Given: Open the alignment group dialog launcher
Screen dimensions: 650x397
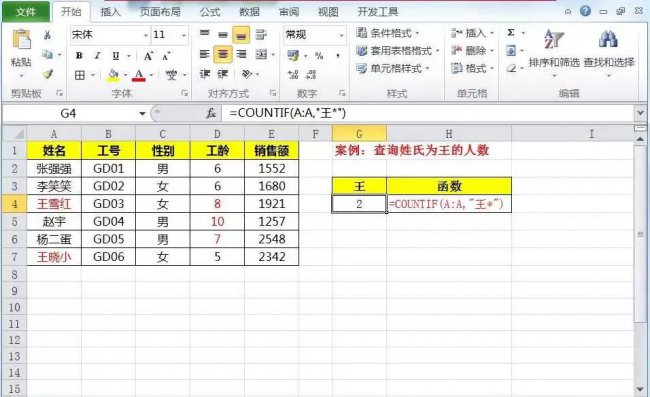Looking at the screenshot, I should [x=273, y=93].
